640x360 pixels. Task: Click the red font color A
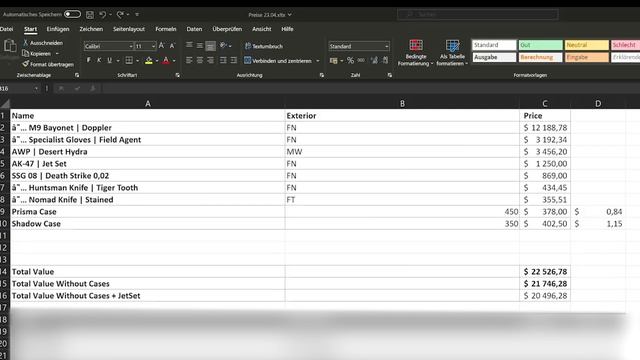pyautogui.click(x=166, y=60)
